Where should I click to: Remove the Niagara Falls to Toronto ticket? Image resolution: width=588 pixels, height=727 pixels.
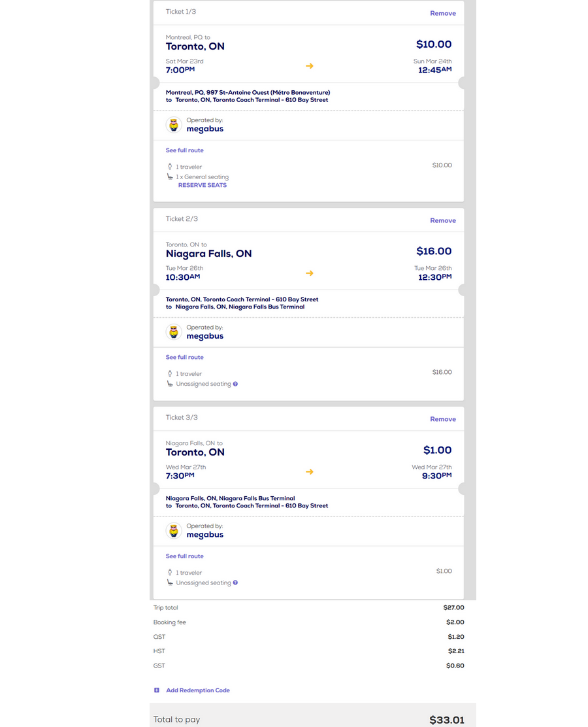[x=443, y=420]
